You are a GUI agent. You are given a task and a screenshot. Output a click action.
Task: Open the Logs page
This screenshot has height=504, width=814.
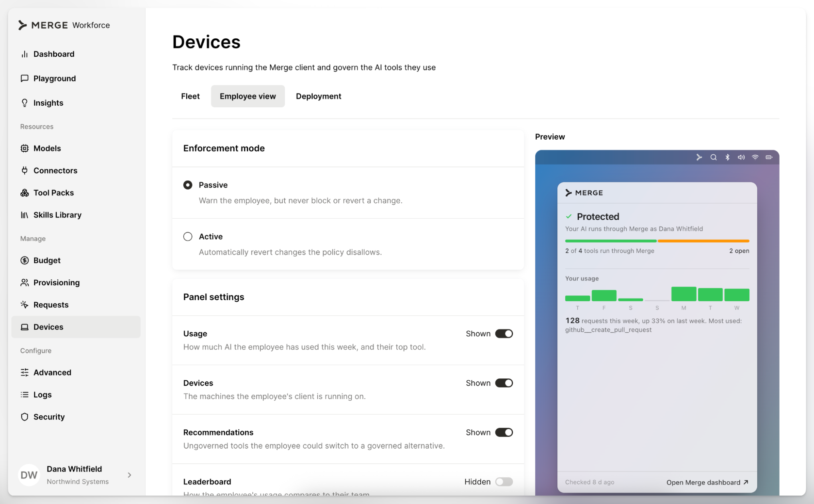(76, 395)
